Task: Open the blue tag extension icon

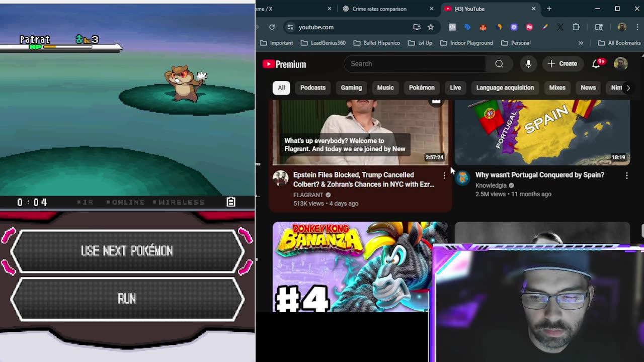Action: 467,27
